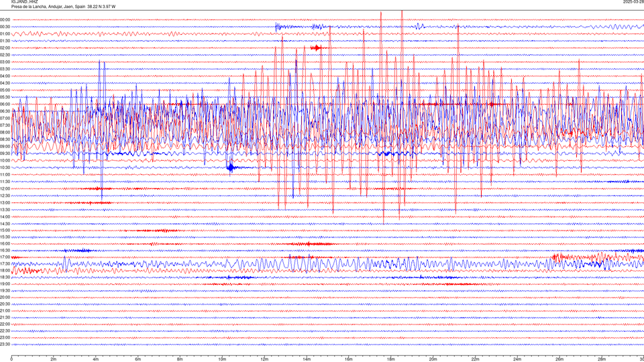The image size is (644, 362).
Task: Click the '01:00' trace label
Action: [5, 34]
